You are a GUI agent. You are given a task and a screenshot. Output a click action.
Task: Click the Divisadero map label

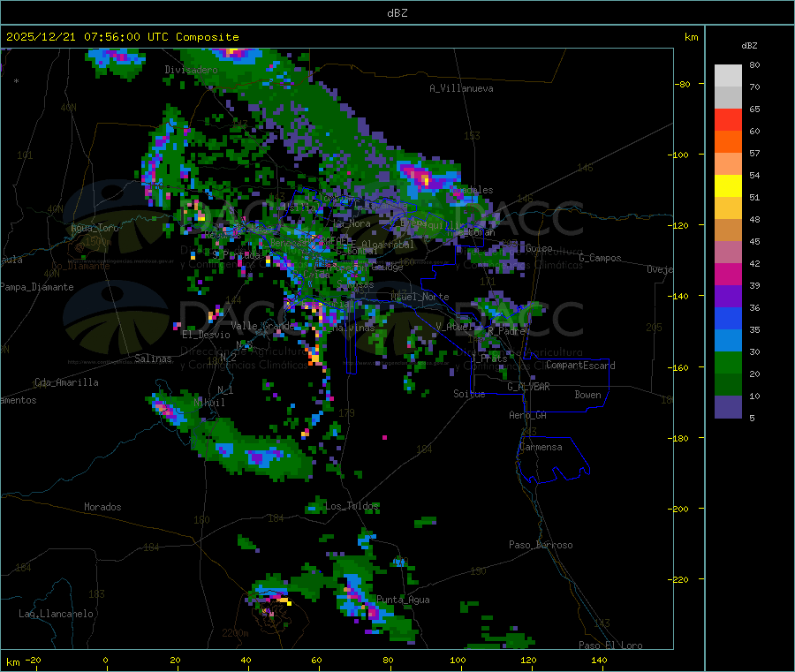[191, 70]
